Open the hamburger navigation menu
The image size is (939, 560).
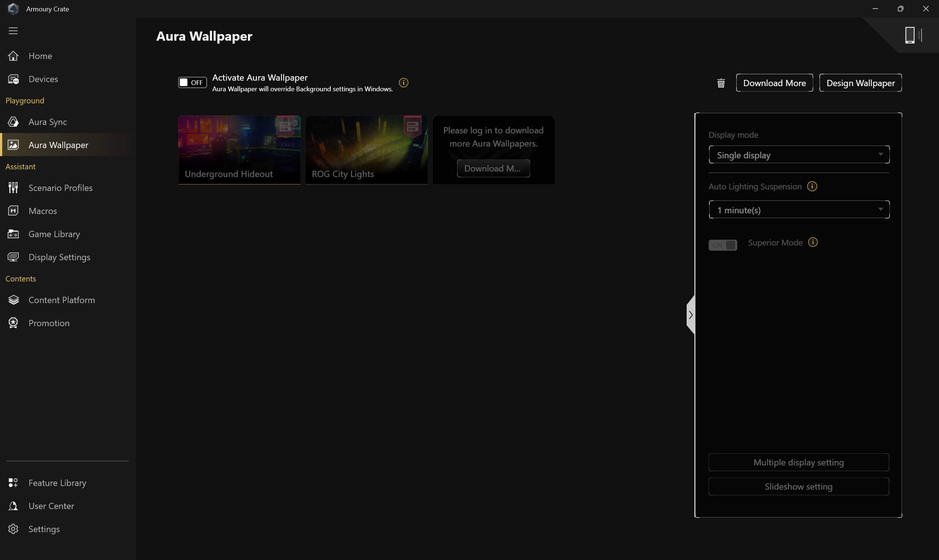tap(13, 30)
